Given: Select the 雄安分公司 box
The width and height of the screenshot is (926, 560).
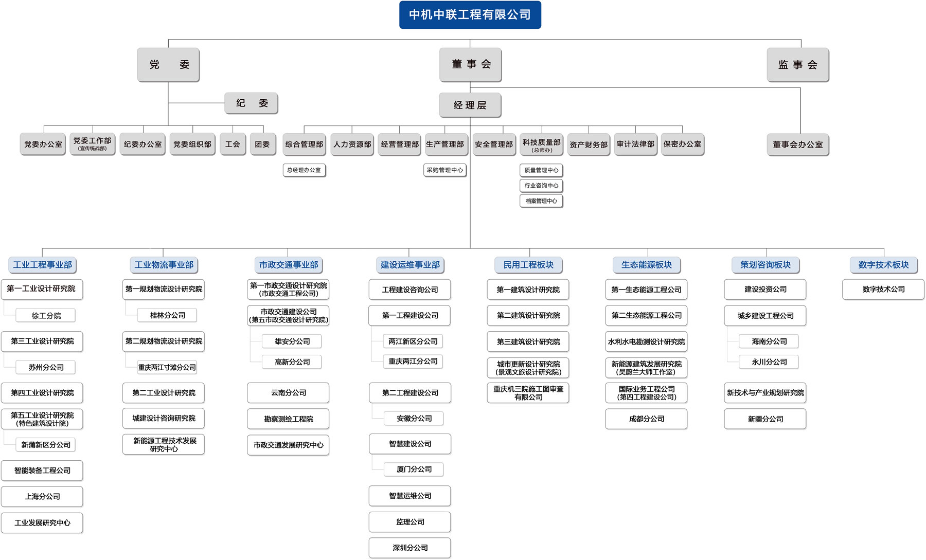Looking at the screenshot, I should point(292,341).
